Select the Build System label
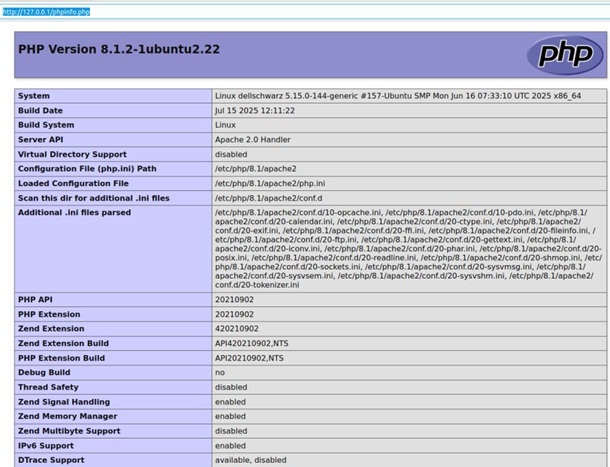Viewport: 610px width, 467px height. click(x=46, y=125)
